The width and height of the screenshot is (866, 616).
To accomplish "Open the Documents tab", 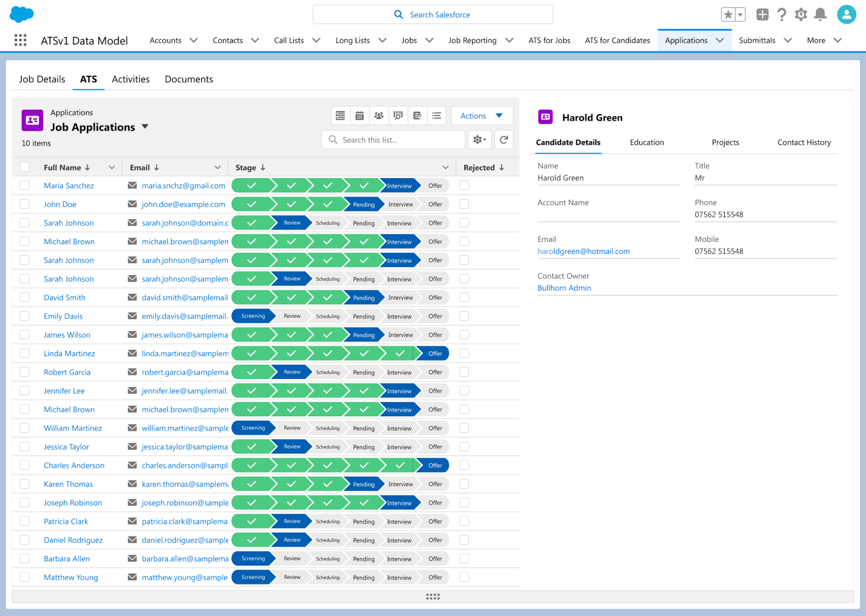I will coord(189,79).
